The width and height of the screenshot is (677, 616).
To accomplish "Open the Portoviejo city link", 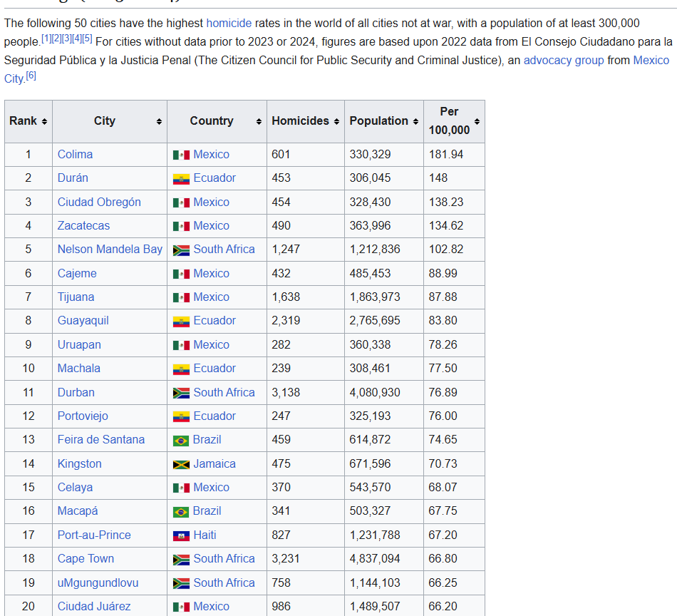I will pos(83,416).
